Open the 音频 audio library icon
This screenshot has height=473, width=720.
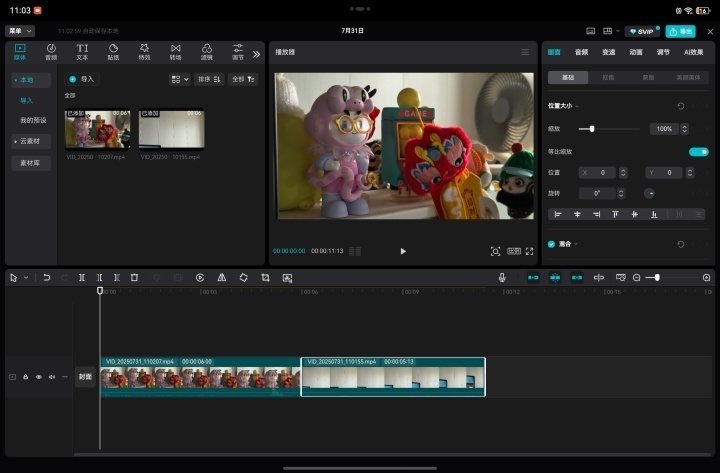[x=51, y=52]
